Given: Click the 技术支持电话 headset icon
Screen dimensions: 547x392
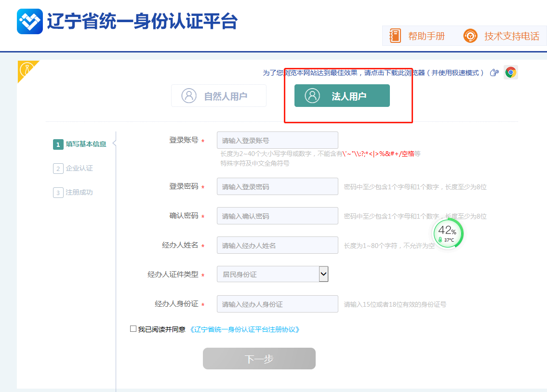Looking at the screenshot, I should (x=470, y=36).
